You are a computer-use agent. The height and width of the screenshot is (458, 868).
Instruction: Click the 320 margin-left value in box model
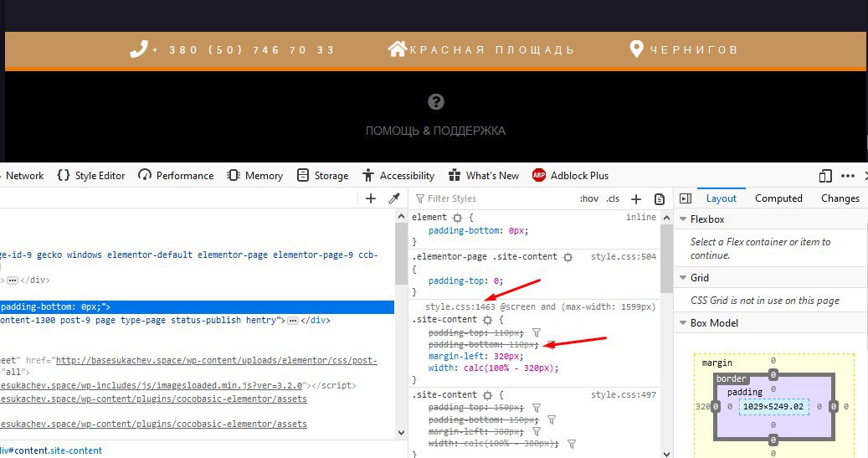point(702,406)
